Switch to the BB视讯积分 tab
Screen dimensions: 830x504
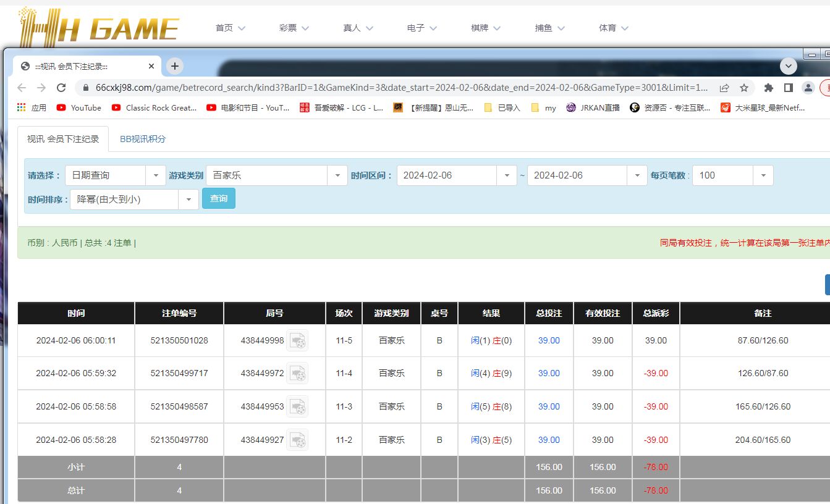coord(143,139)
